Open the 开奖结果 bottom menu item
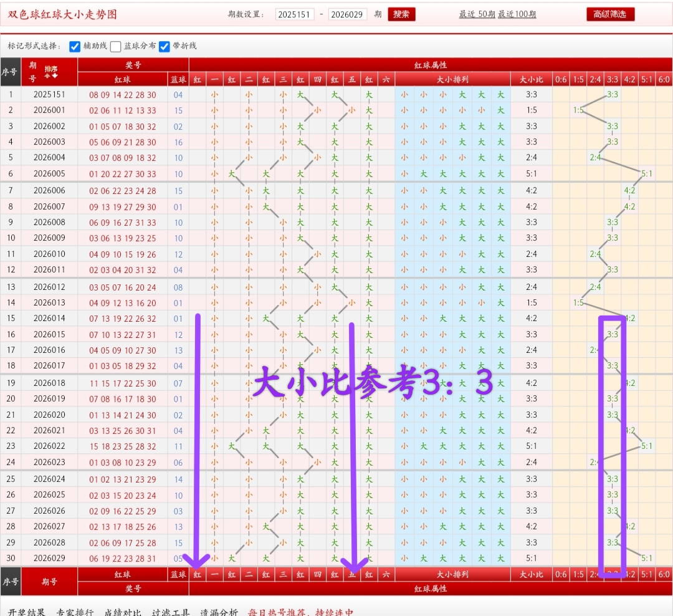673x616 pixels. 27,612
